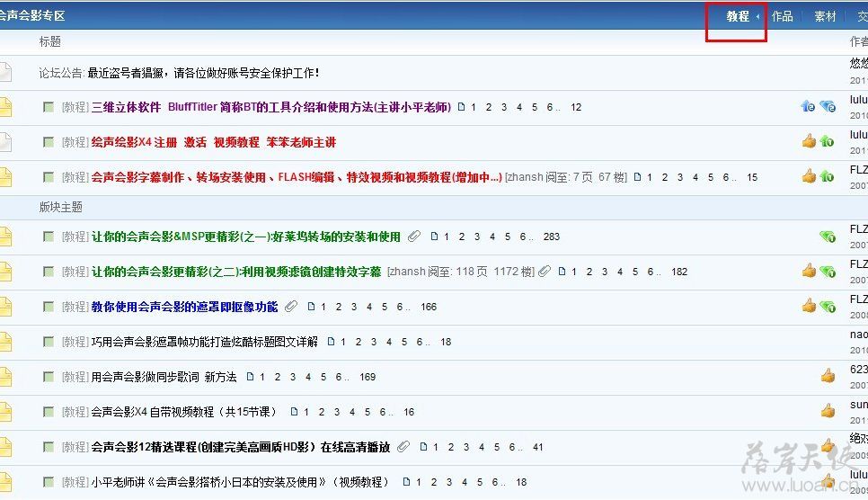The image size is (868, 500).
Task: Switch to the 作品 tab
Action: point(783,16)
